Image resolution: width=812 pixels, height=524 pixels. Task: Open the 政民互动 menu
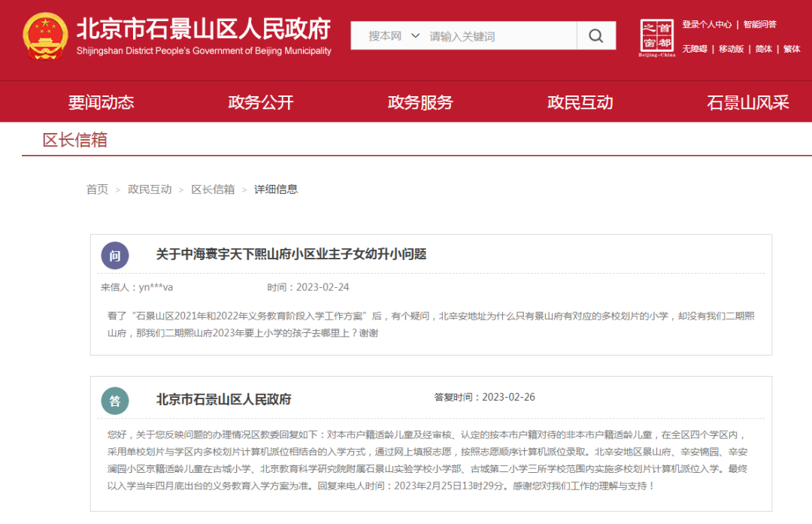580,102
